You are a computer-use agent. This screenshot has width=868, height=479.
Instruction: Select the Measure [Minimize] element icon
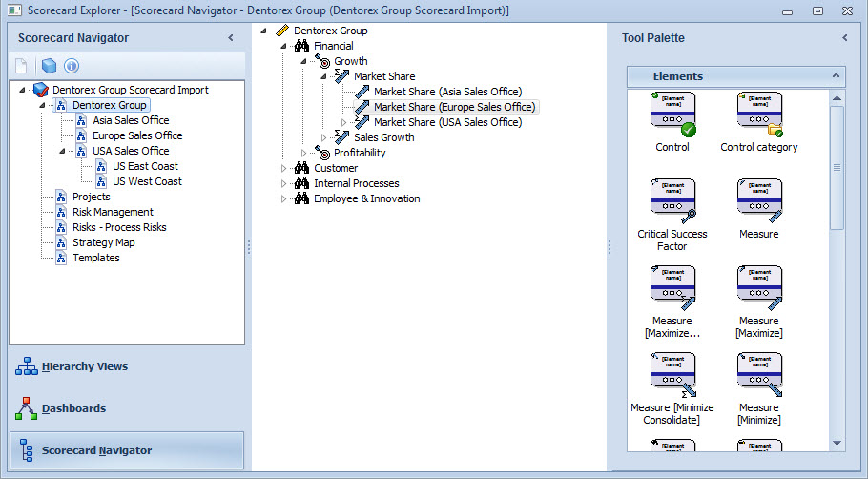pyautogui.click(x=759, y=375)
